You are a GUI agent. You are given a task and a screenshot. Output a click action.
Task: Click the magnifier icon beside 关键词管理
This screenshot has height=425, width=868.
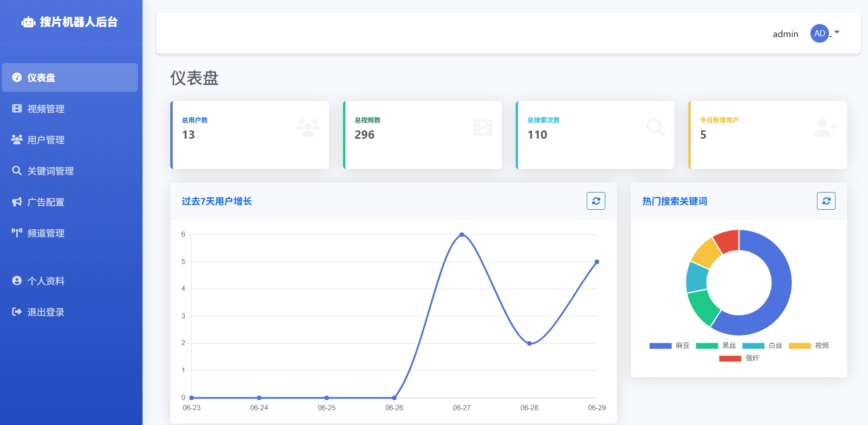[17, 171]
